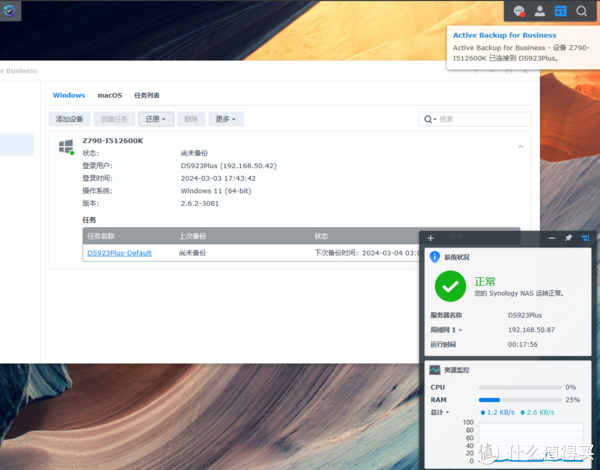Click the server name DS923Plus in widget
The height and width of the screenshot is (470, 600).
[525, 315]
